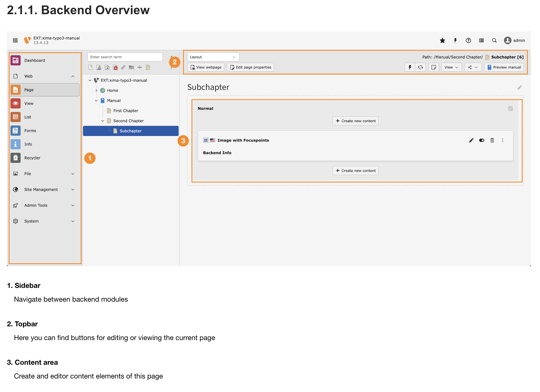
Task: Click the Edit page properties button
Action: pyautogui.click(x=250, y=67)
